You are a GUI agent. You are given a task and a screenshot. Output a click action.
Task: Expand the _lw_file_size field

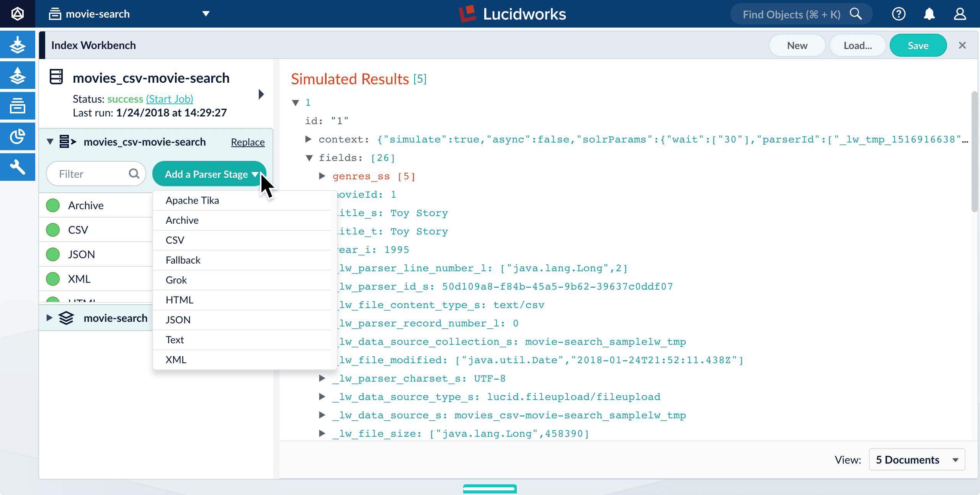click(x=322, y=433)
